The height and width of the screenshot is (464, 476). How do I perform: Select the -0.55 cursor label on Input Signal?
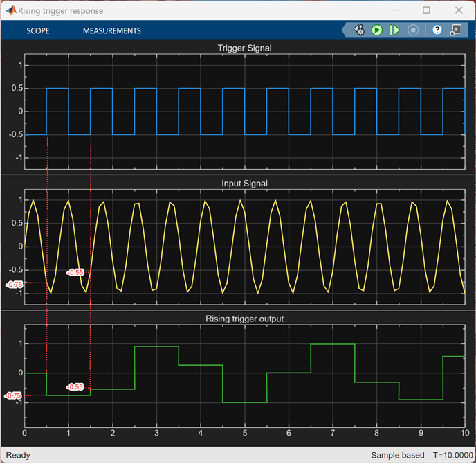click(75, 272)
